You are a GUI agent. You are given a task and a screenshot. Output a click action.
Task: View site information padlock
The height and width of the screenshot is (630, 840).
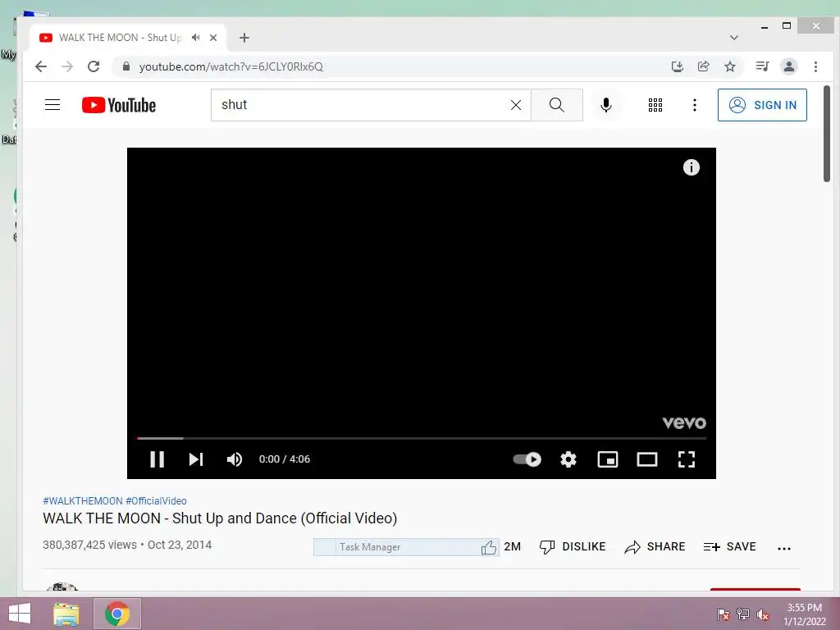click(126, 66)
